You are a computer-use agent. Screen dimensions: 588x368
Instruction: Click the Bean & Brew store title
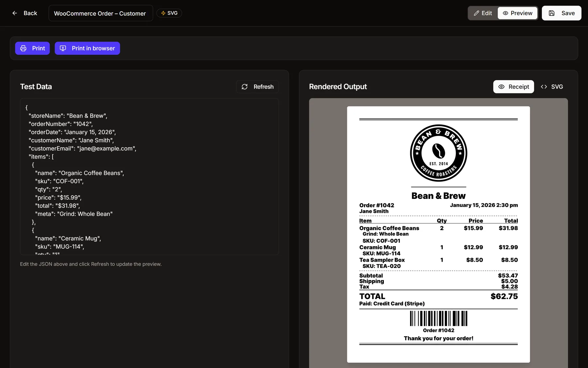[438, 196]
